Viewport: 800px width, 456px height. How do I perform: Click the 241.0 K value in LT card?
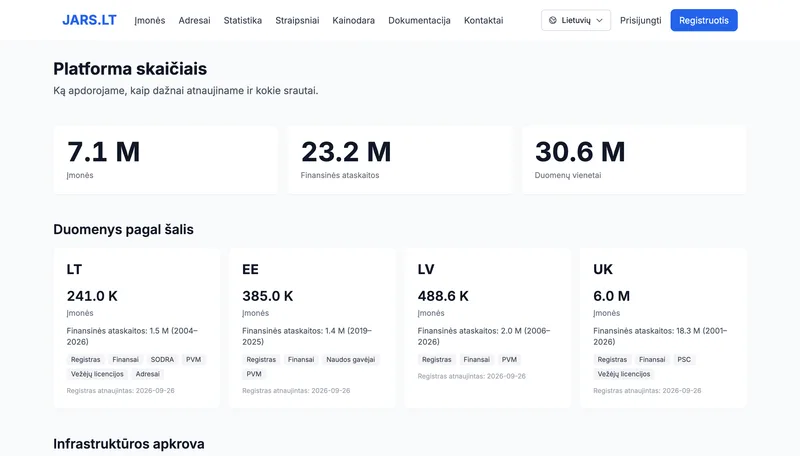92,296
